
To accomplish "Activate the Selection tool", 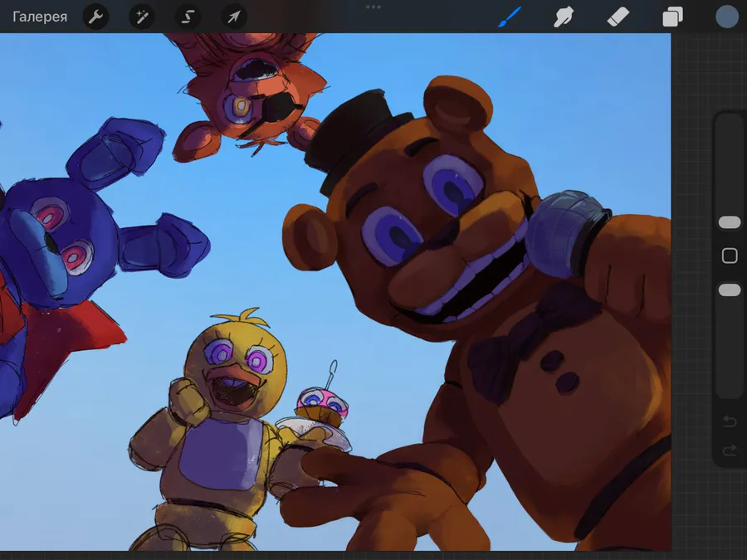I will [188, 17].
